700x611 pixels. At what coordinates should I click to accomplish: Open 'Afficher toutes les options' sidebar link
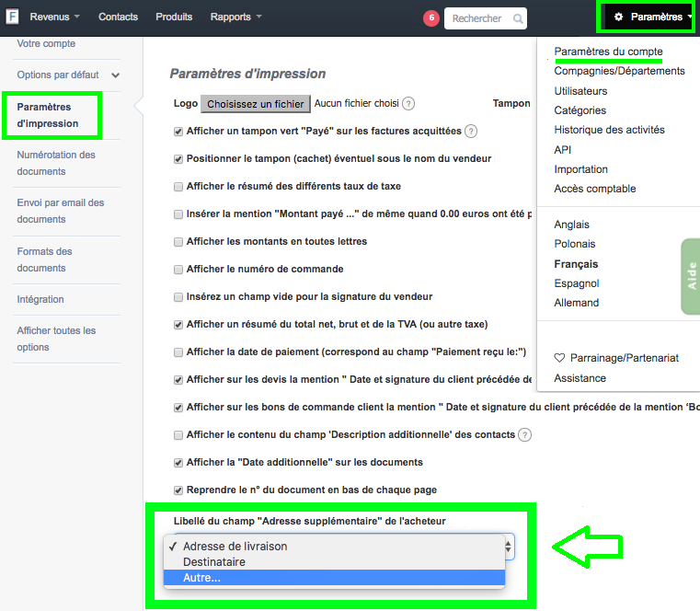(x=56, y=339)
